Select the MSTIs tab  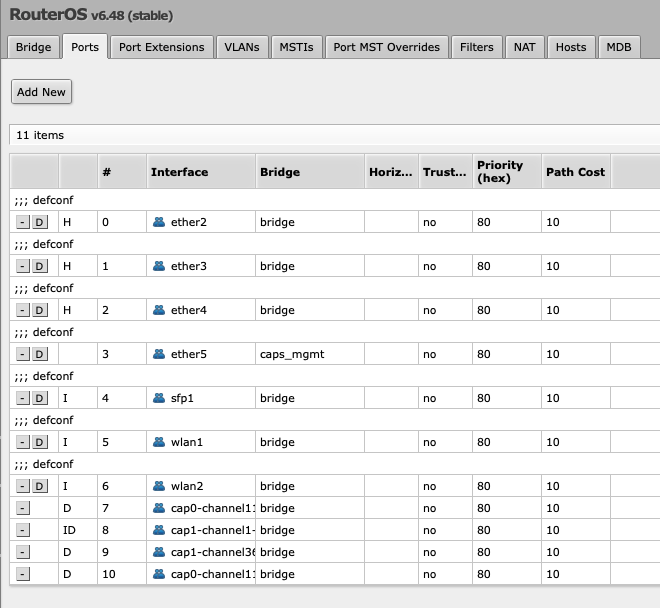click(296, 47)
